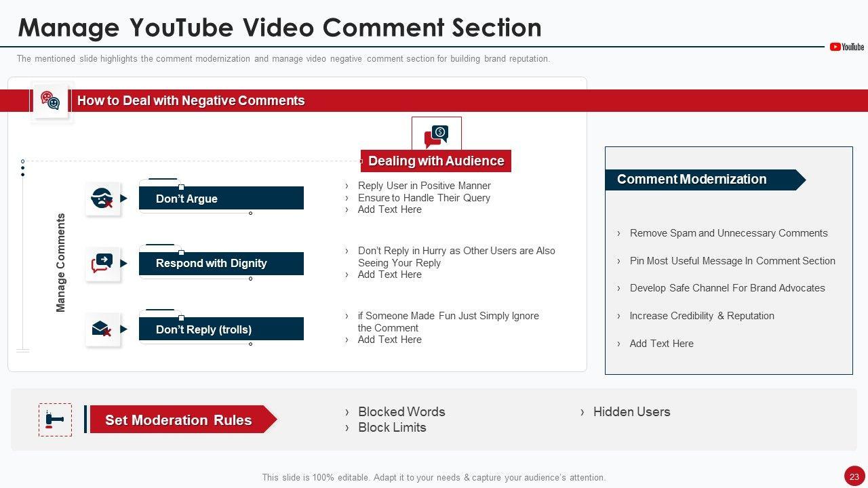The height and width of the screenshot is (488, 868).
Task: Click 'Ensure to Handle Their Query' bullet
Action: (x=424, y=198)
